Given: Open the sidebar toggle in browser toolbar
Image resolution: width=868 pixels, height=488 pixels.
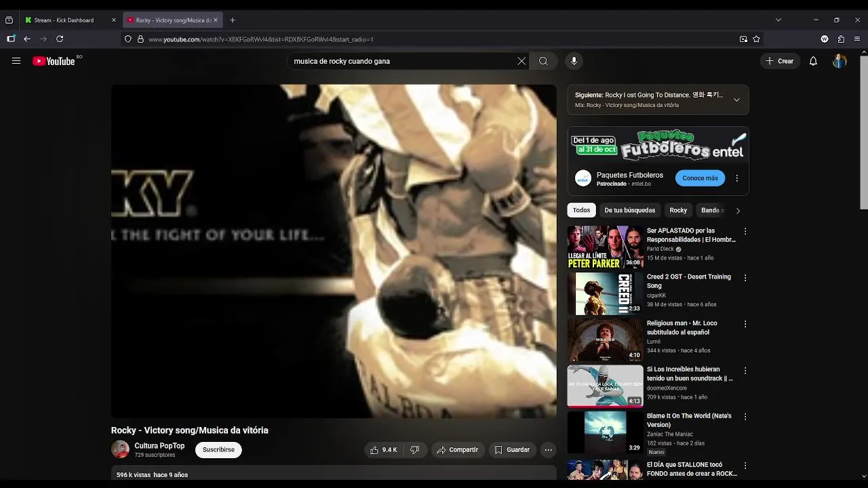Looking at the screenshot, I should click(x=11, y=39).
